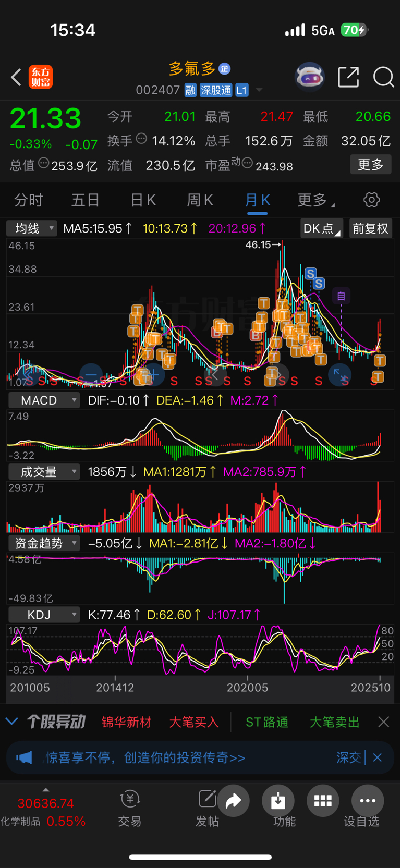Tap the 市盈 info circle icon
401x868 pixels.
click(248, 163)
